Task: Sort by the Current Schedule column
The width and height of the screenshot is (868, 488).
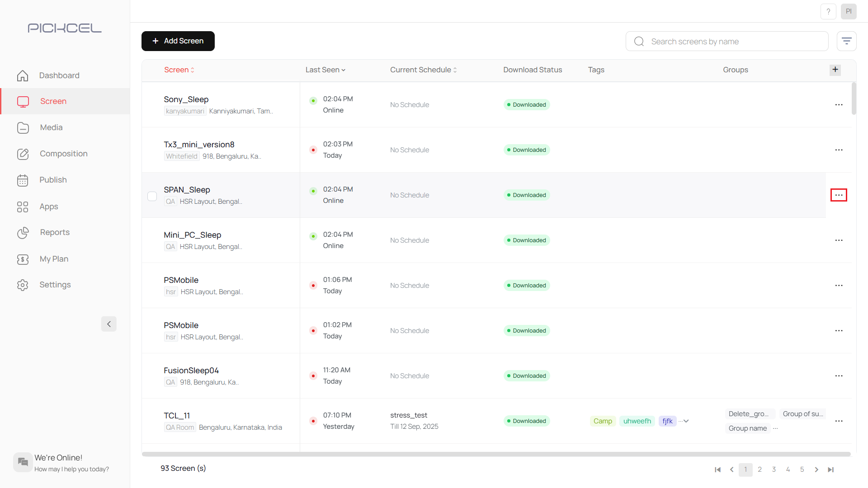Action: (x=423, y=70)
